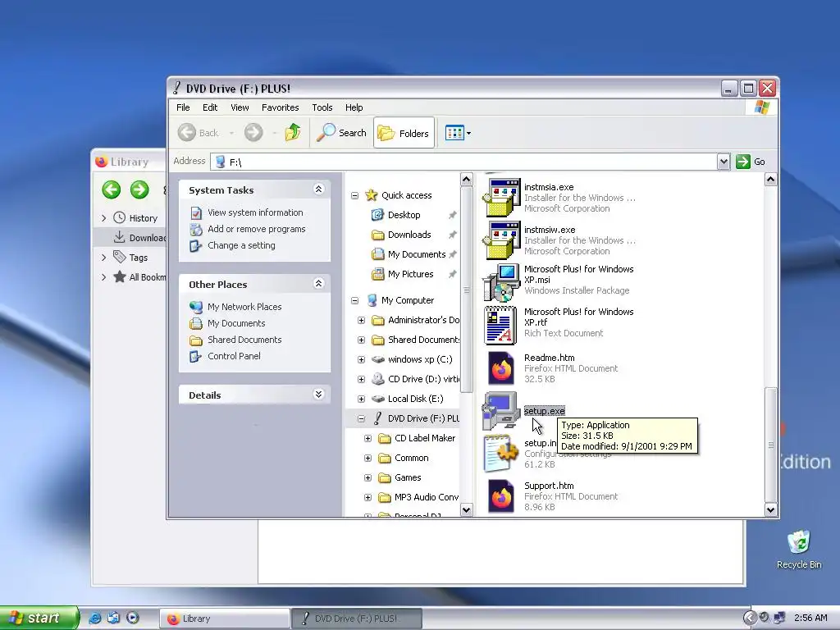The width and height of the screenshot is (840, 630).
Task: Open Shared Documents in Other Places
Action: point(244,340)
